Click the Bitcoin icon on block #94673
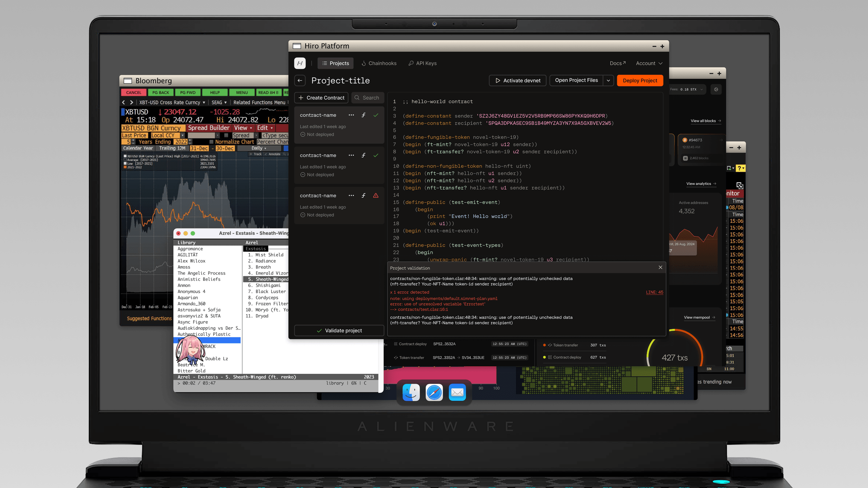This screenshot has width=868, height=488. click(685, 140)
